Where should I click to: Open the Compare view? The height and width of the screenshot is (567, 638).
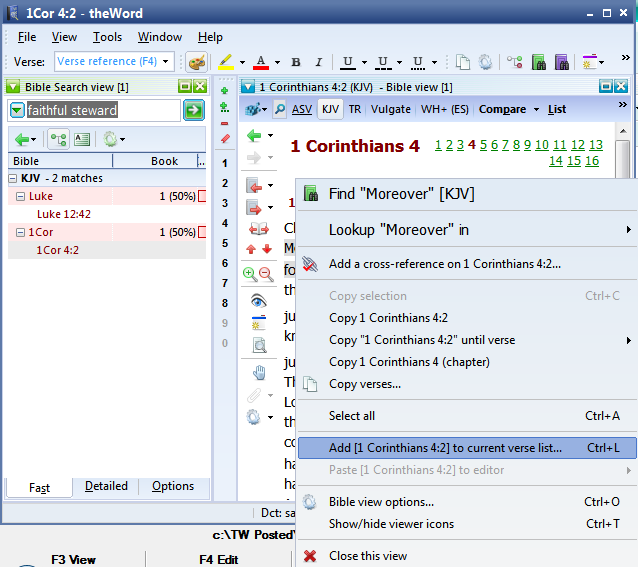click(503, 109)
